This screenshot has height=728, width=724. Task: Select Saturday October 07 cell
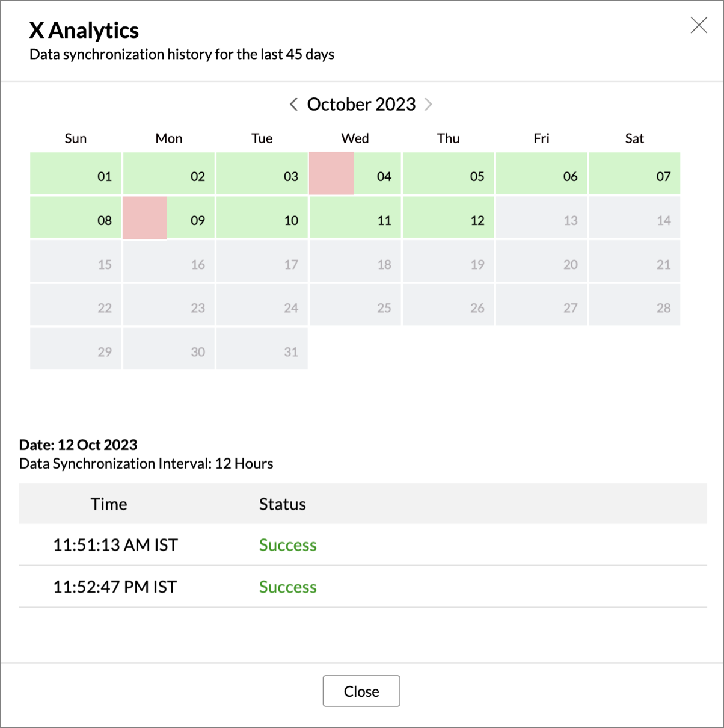[x=635, y=173]
